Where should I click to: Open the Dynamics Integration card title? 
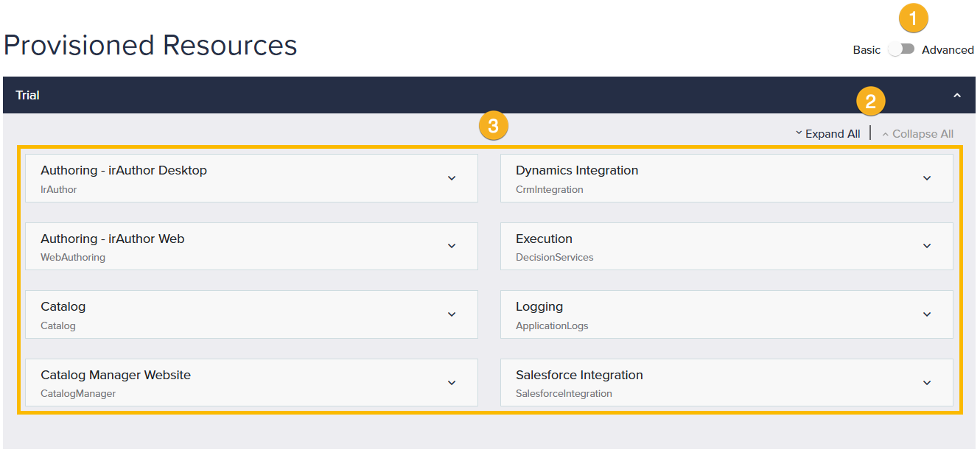point(577,171)
